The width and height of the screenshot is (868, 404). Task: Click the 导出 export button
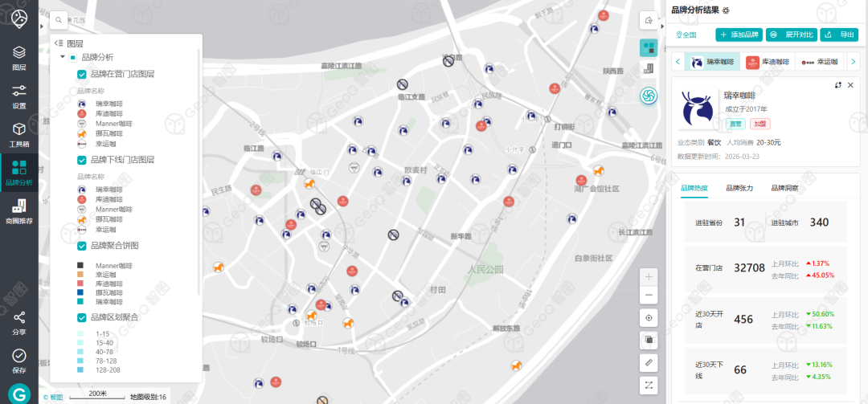click(839, 35)
